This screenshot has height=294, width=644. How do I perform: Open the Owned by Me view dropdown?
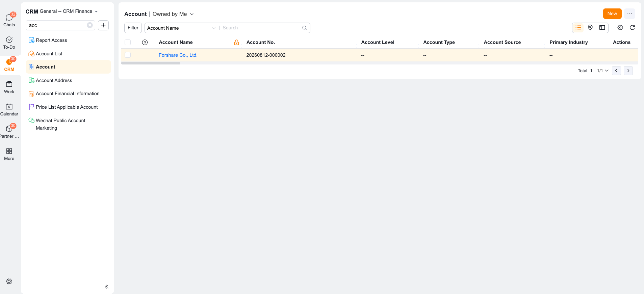(x=173, y=14)
